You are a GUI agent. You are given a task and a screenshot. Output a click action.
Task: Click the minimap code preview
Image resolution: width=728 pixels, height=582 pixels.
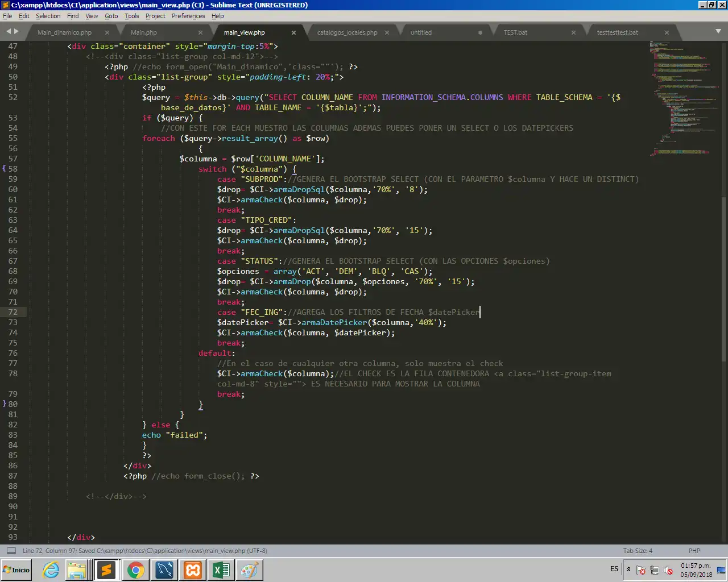[x=682, y=97]
